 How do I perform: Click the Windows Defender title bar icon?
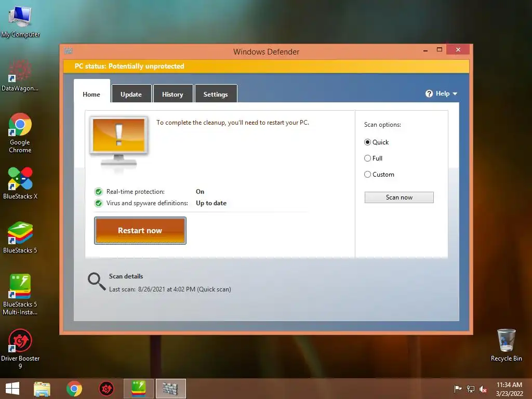pos(68,51)
